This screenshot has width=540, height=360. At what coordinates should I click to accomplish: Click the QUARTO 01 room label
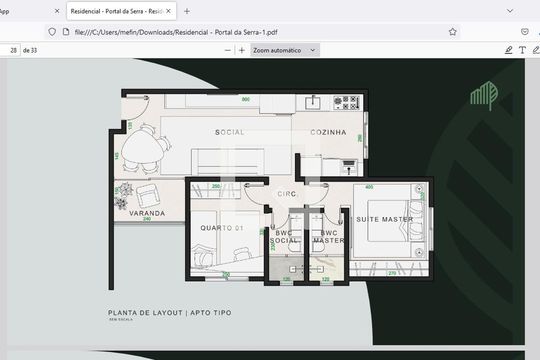click(x=222, y=228)
